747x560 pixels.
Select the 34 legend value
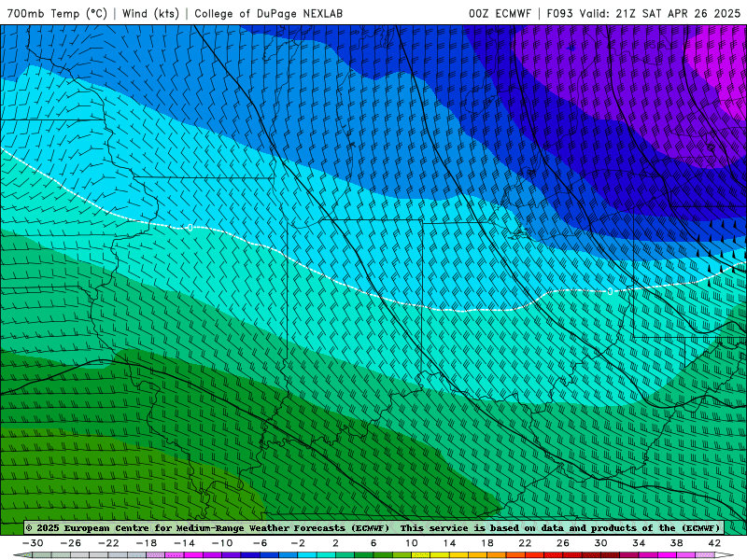(x=639, y=543)
